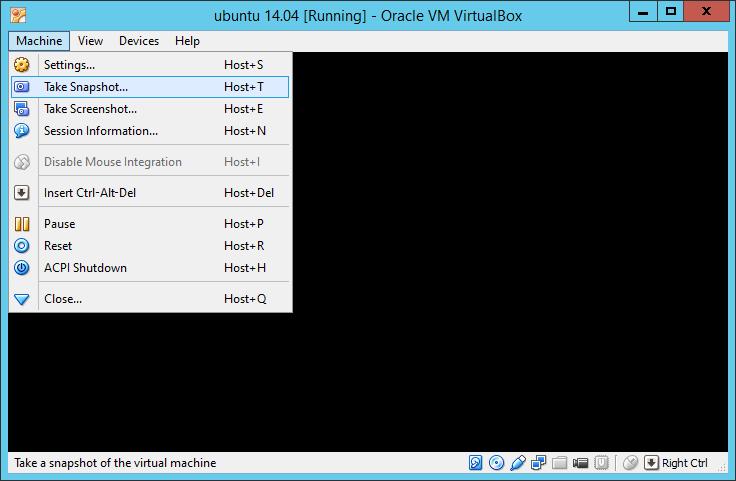Choose Insert Ctrl-Alt-Del entry
This screenshot has height=481, width=736.
click(150, 193)
